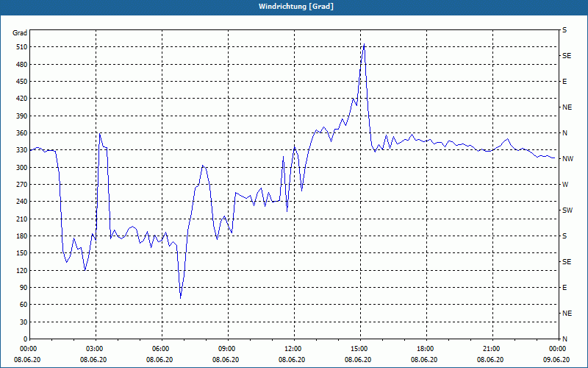
Task: Select the "450" y-axis value
Action: [22, 82]
